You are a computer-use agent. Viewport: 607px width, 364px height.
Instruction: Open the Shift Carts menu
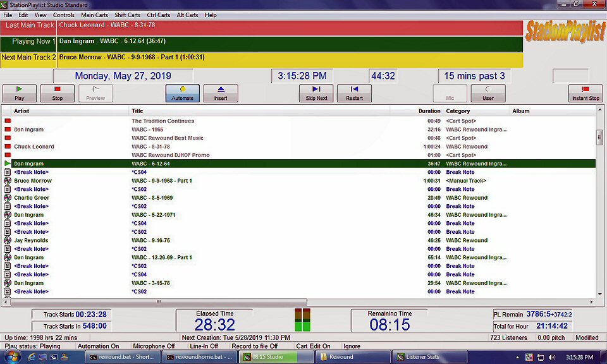[x=127, y=15]
